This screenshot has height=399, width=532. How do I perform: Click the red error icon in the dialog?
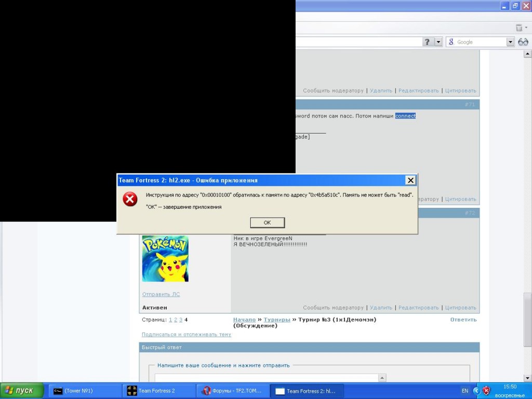(130, 199)
